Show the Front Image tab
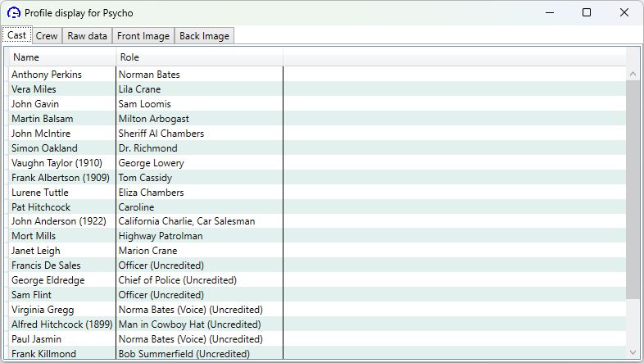Screen dimensions: 644x363 [x=143, y=36]
